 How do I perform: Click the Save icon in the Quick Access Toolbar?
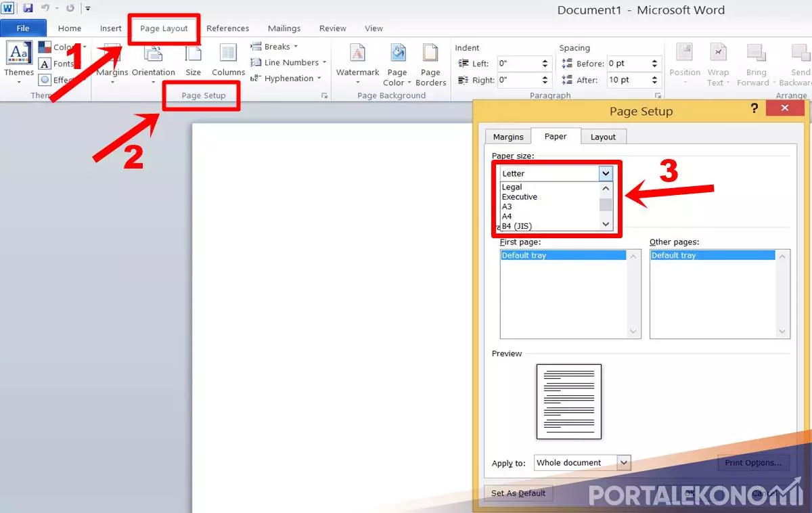click(x=28, y=9)
